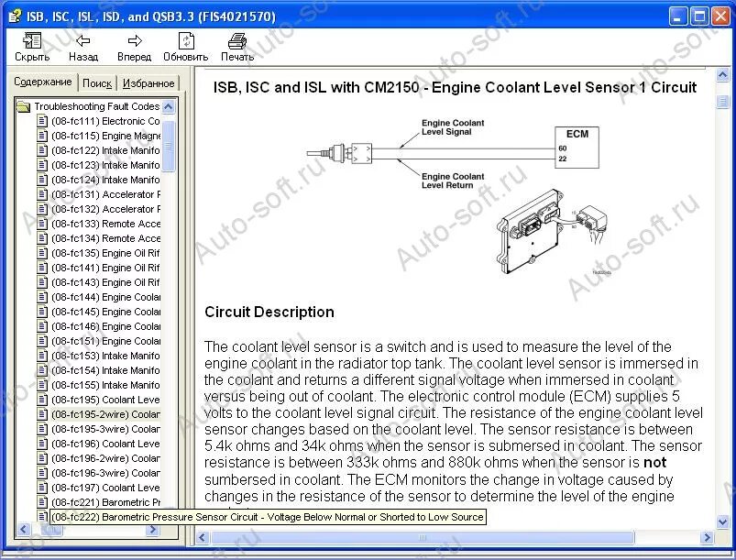Click the Скрыть (Hide) toolbar icon
The image size is (736, 560).
32,47
